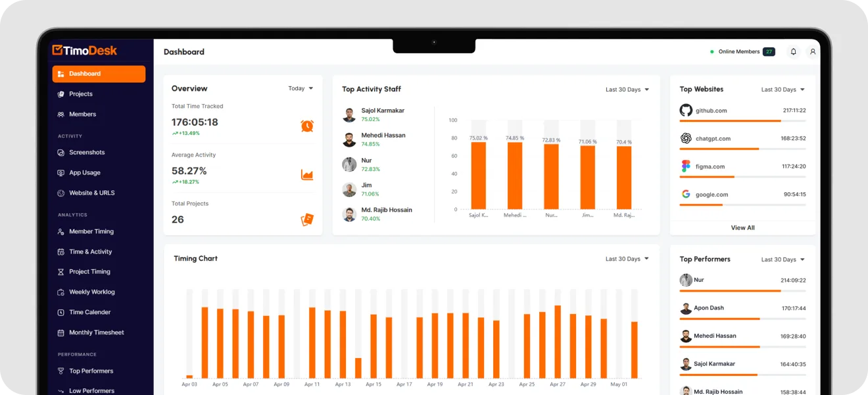This screenshot has width=868, height=395.
Task: Click the Top Performers sidebar icon
Action: (x=60, y=371)
